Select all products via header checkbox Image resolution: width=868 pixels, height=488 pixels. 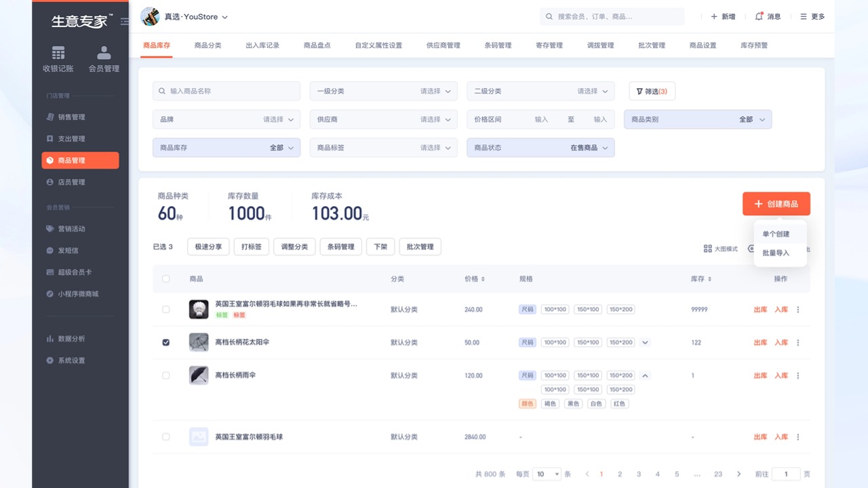(165, 279)
